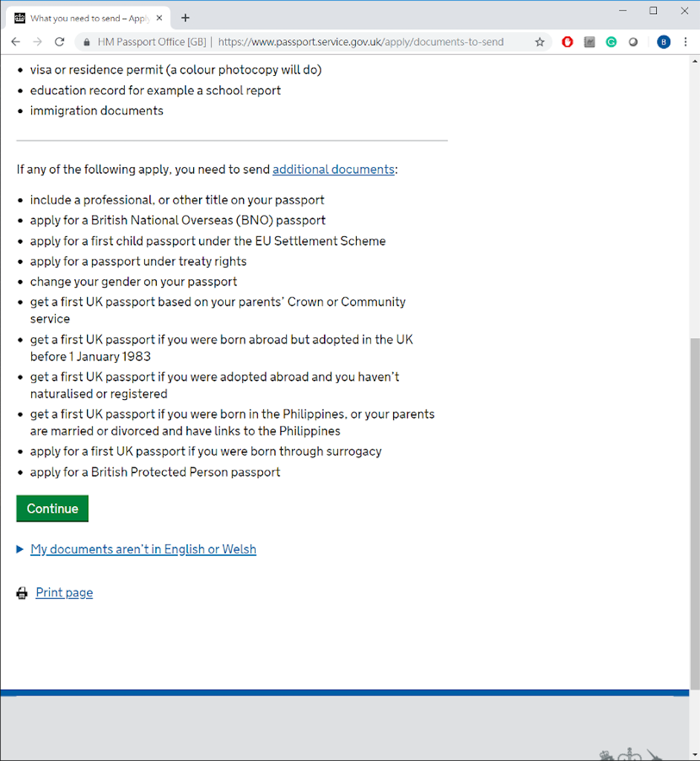Open a new browser tab
Viewport: 700px width, 761px height.
(185, 18)
